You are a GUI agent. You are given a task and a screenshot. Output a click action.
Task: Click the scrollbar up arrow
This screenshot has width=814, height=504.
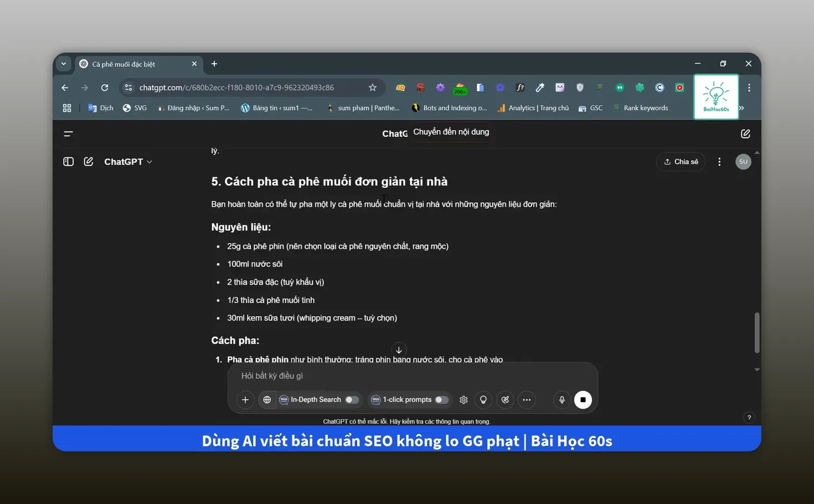[x=757, y=152]
